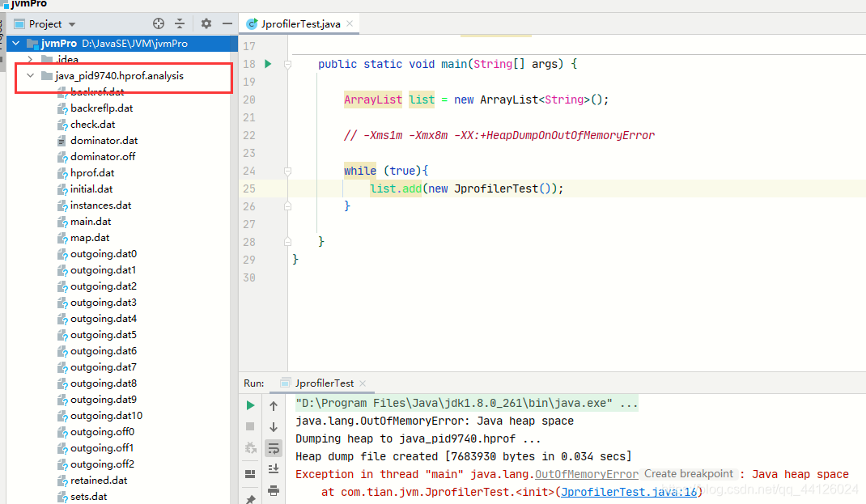Collapse the jvmPro root folder

point(16,43)
